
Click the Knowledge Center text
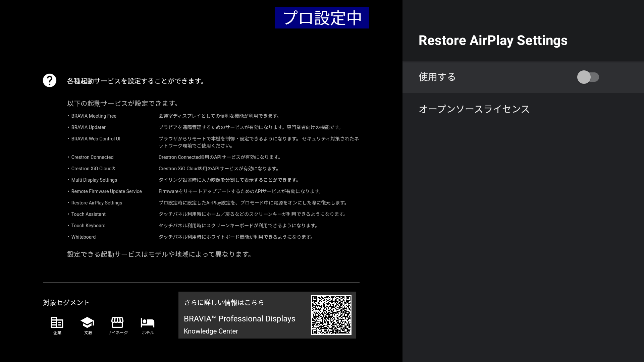coord(211,331)
